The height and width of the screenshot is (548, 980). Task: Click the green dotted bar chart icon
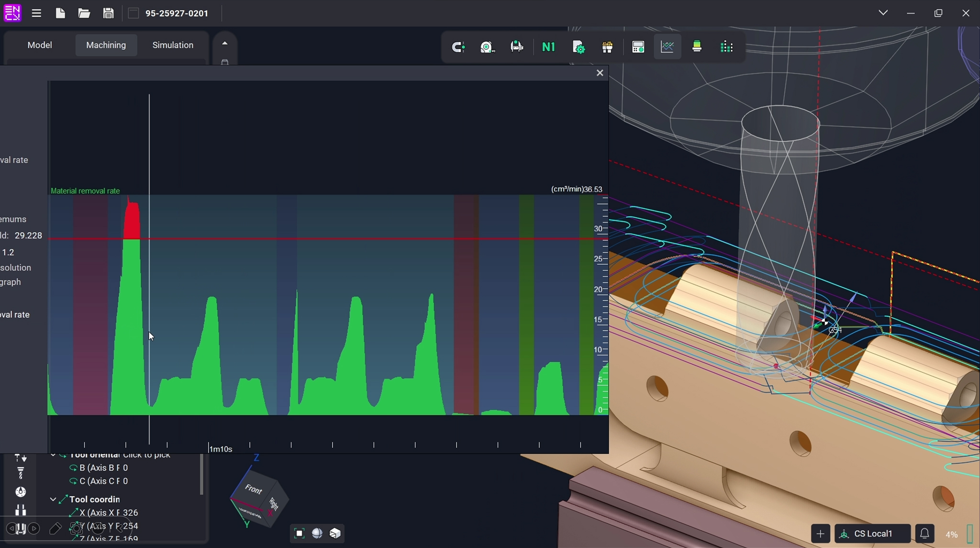point(726,47)
